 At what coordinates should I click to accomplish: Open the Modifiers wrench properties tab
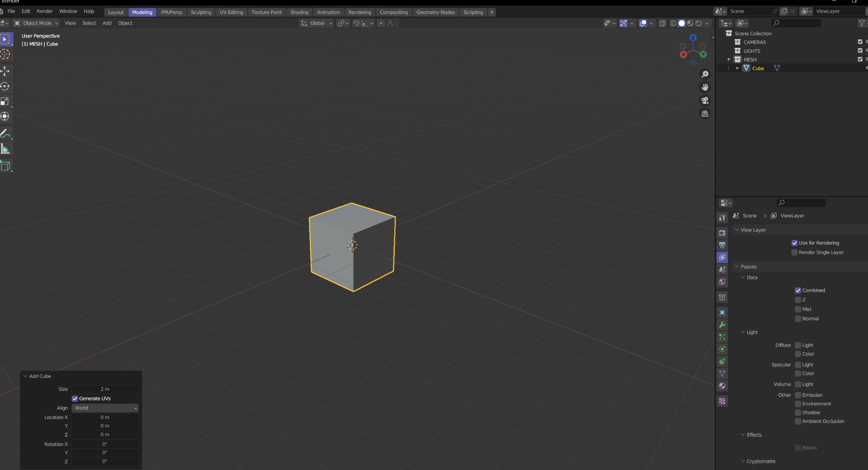point(722,325)
